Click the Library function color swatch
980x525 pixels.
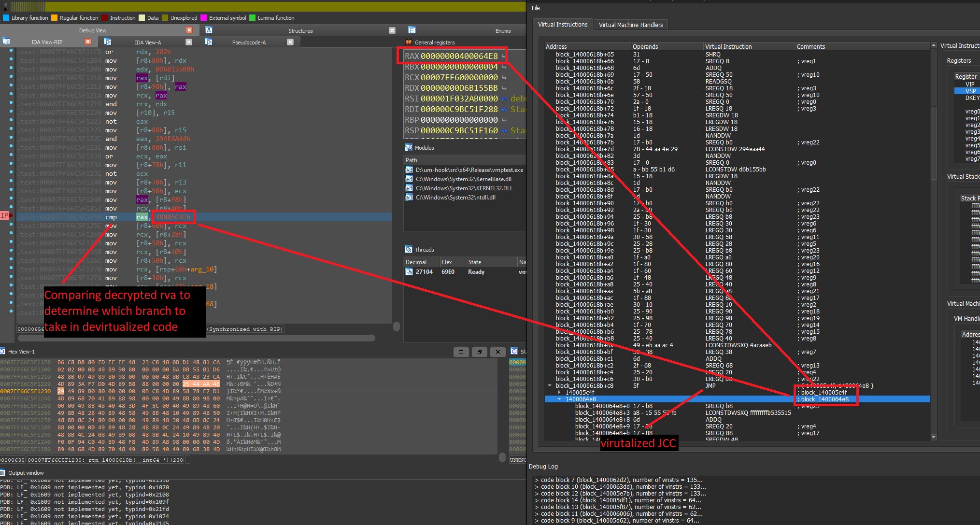pos(6,18)
